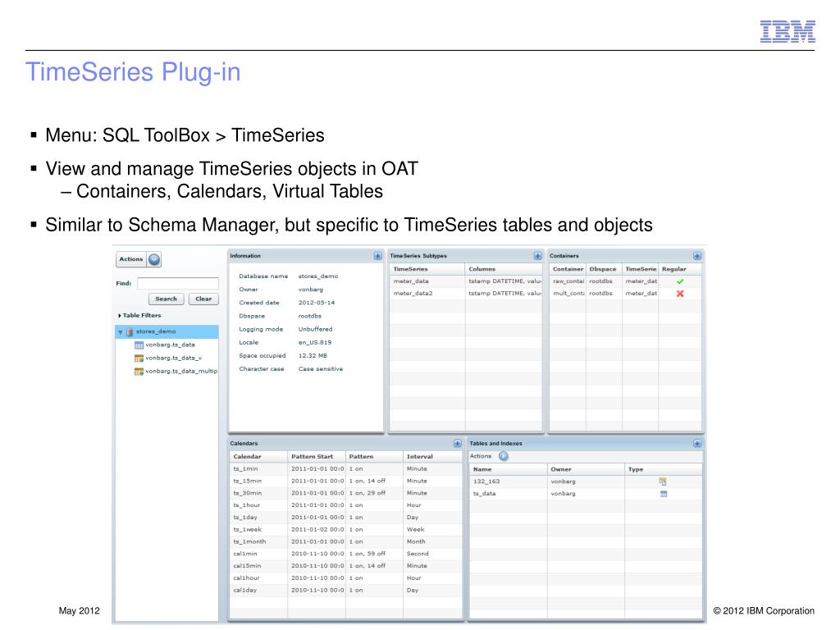Image resolution: width=840 pixels, height=630 pixels.
Task: Click red X for mult_conta container
Action: click(x=680, y=294)
